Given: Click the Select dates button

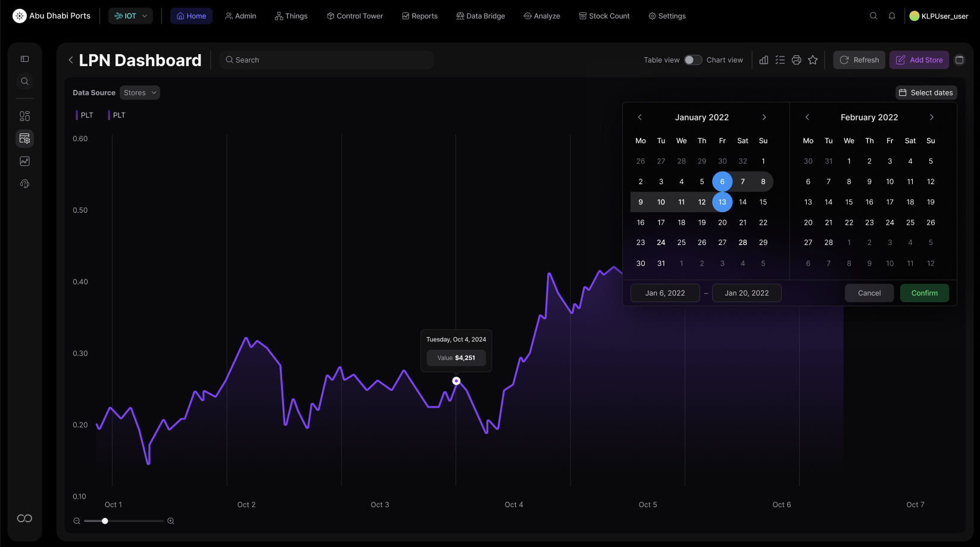Looking at the screenshot, I should [926, 92].
